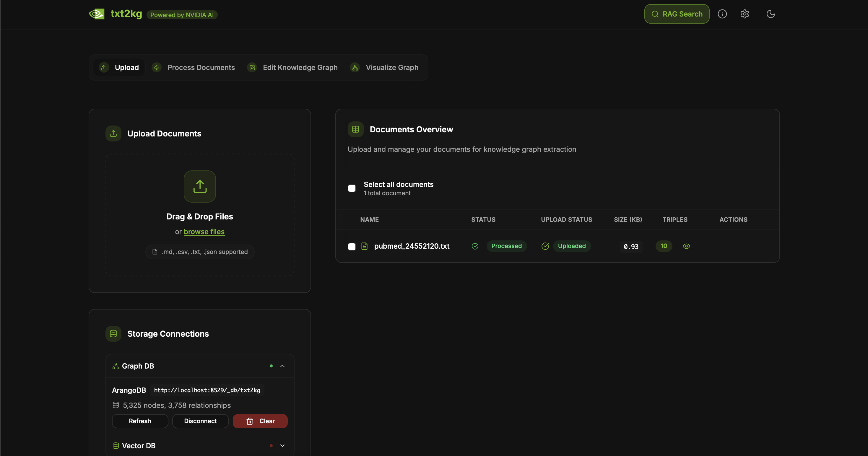Preview pubmed_24552120.txt with the eye icon

coord(686,246)
